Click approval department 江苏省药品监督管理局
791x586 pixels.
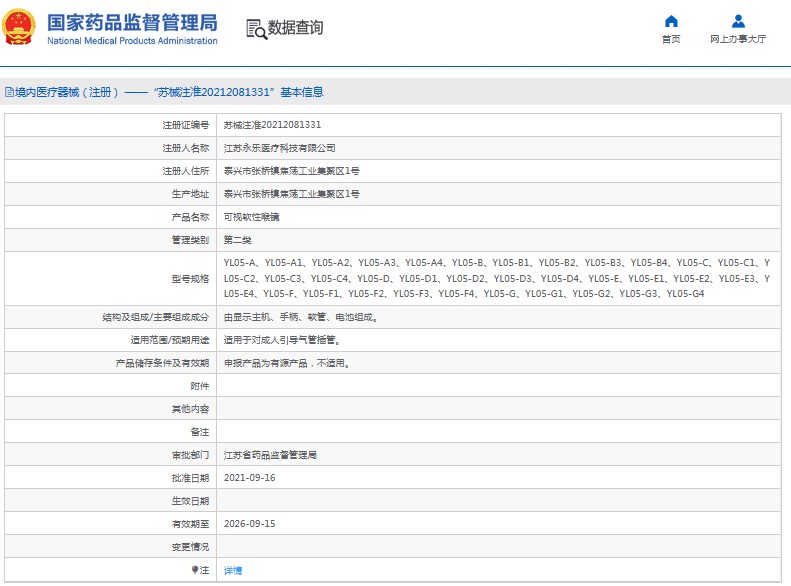click(x=270, y=455)
